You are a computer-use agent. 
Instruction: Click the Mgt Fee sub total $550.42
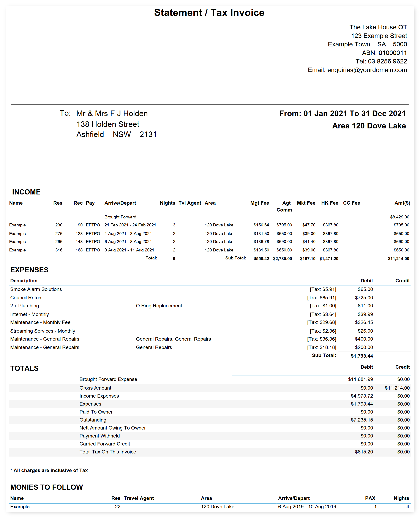[x=261, y=259]
